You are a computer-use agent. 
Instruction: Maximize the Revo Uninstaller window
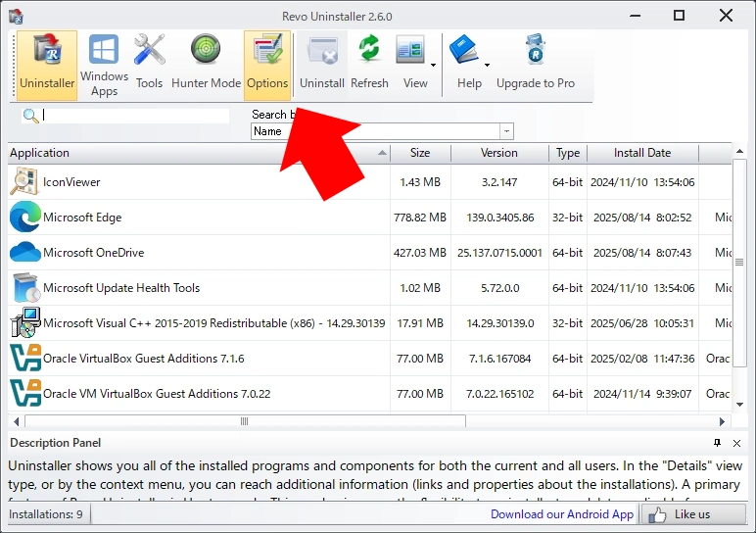pyautogui.click(x=679, y=16)
